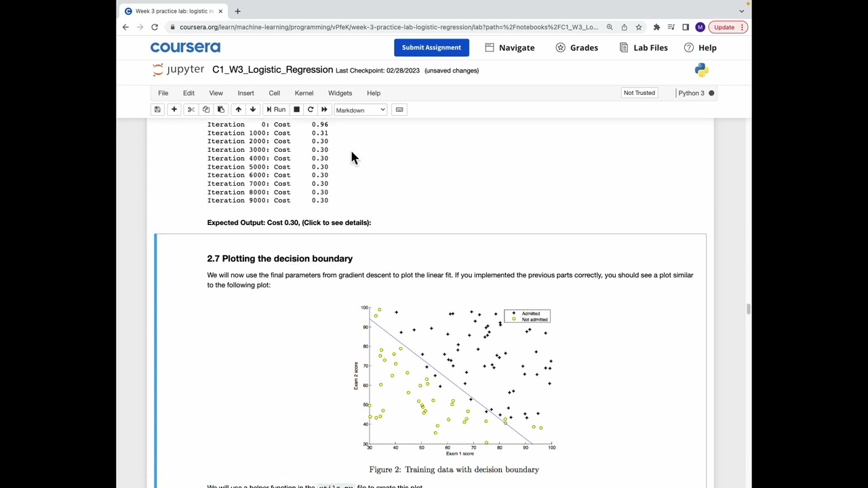Insert cell below with plus icon
Viewport: 868px width, 488px height.
pyautogui.click(x=174, y=110)
